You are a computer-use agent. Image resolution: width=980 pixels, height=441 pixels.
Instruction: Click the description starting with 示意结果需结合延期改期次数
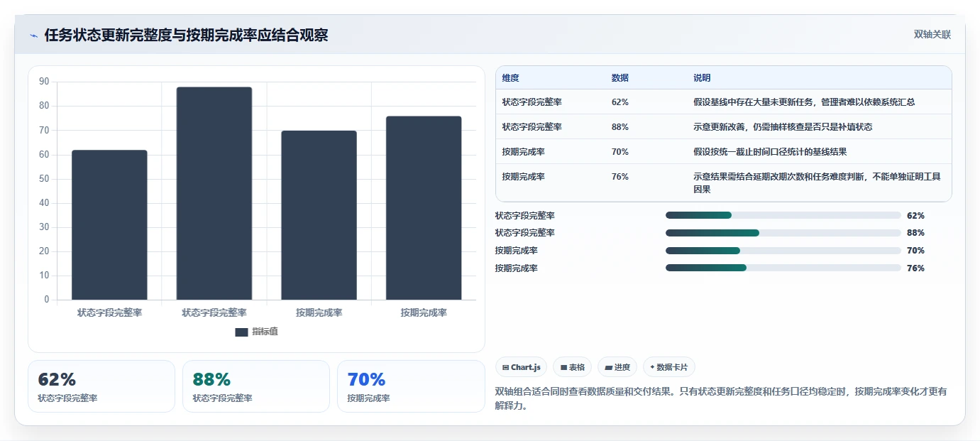(817, 183)
